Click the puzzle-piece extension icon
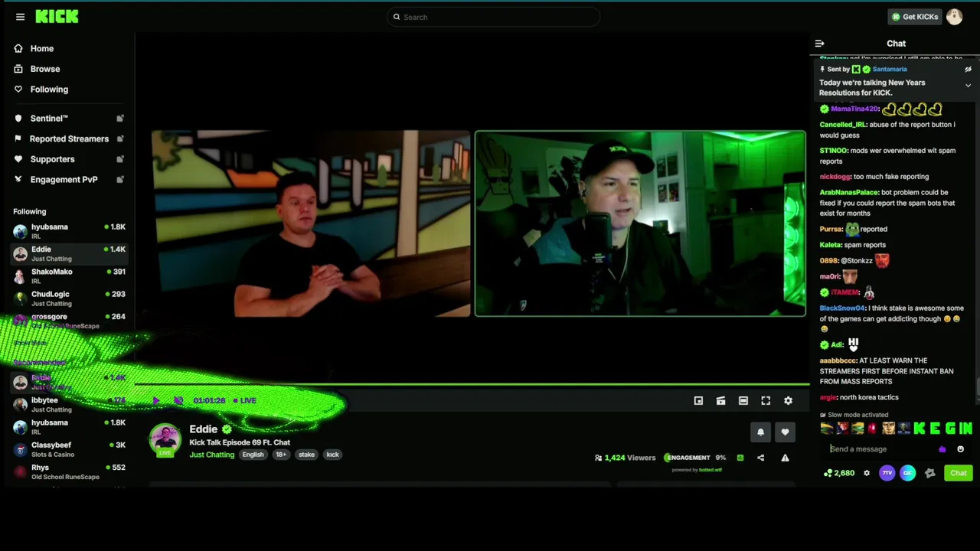This screenshot has height=551, width=980. pyautogui.click(x=929, y=473)
